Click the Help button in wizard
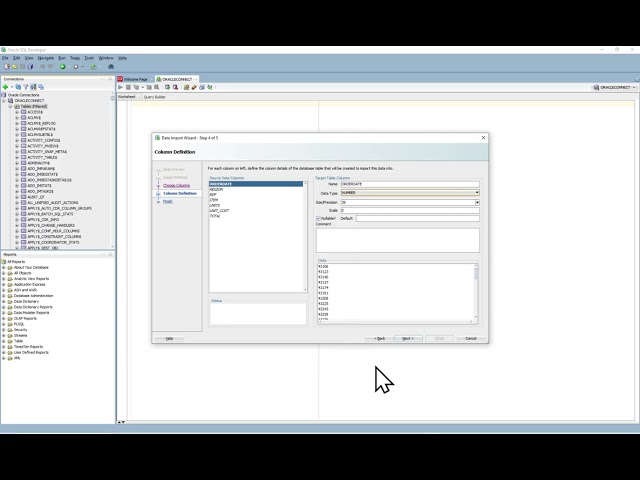Image resolution: width=640 pixels, height=480 pixels. click(x=169, y=338)
